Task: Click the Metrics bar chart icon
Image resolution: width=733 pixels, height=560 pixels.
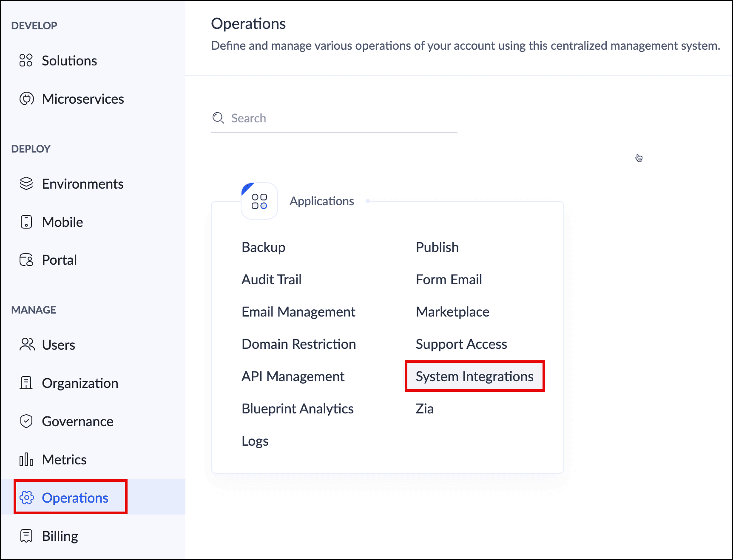Action: pos(26,459)
